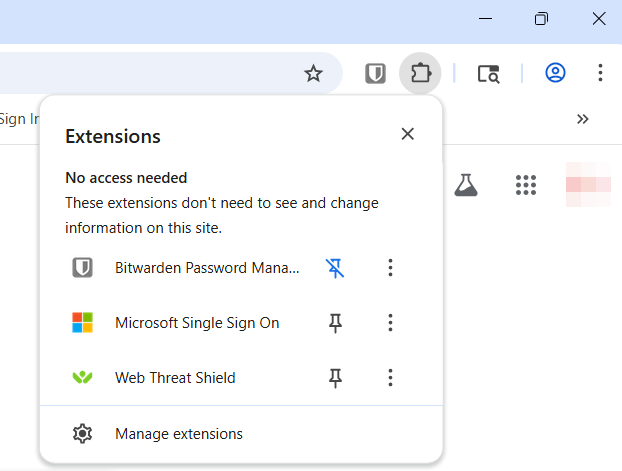Bookmark this page with the star icon
Image resolution: width=622 pixels, height=471 pixels.
(314, 73)
